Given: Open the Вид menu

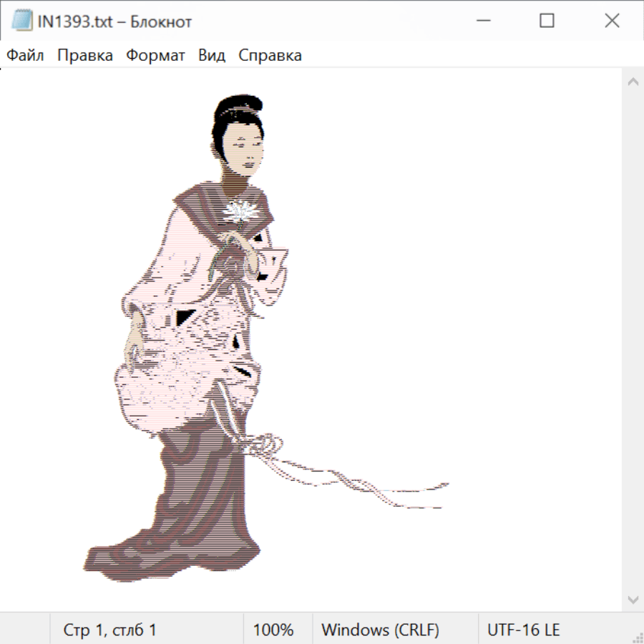Looking at the screenshot, I should pos(212,55).
